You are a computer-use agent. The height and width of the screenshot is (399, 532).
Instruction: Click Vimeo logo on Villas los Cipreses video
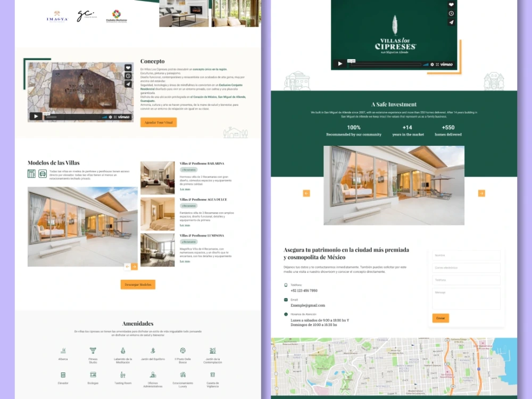[446, 64]
